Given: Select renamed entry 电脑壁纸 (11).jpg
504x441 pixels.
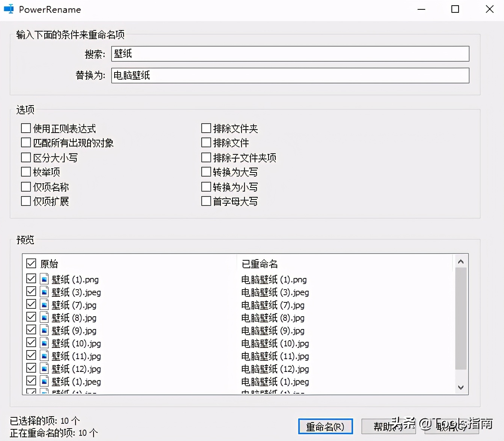Looking at the screenshot, I should coord(275,356).
